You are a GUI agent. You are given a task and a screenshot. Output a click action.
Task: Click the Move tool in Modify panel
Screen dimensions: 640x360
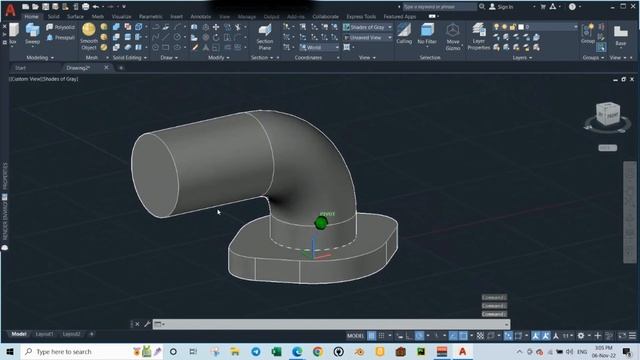pos(216,27)
